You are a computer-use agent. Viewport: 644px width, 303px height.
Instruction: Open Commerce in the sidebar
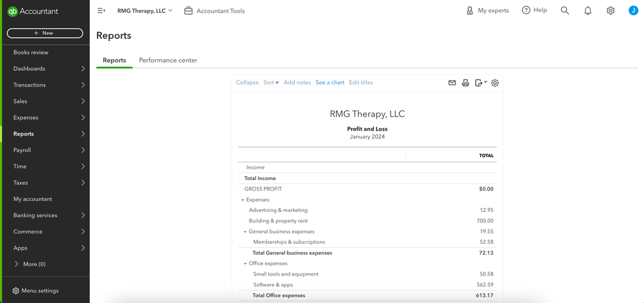click(x=27, y=232)
